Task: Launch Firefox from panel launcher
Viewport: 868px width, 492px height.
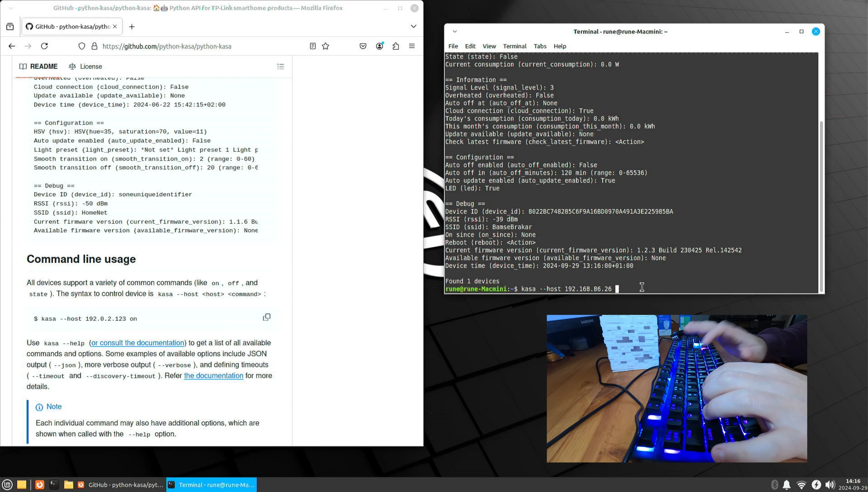Action: point(40,484)
